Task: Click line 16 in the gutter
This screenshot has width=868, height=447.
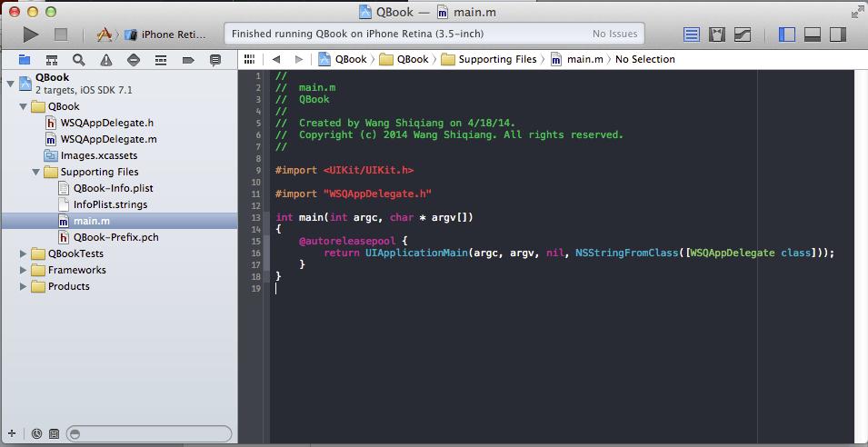Action: pos(255,253)
